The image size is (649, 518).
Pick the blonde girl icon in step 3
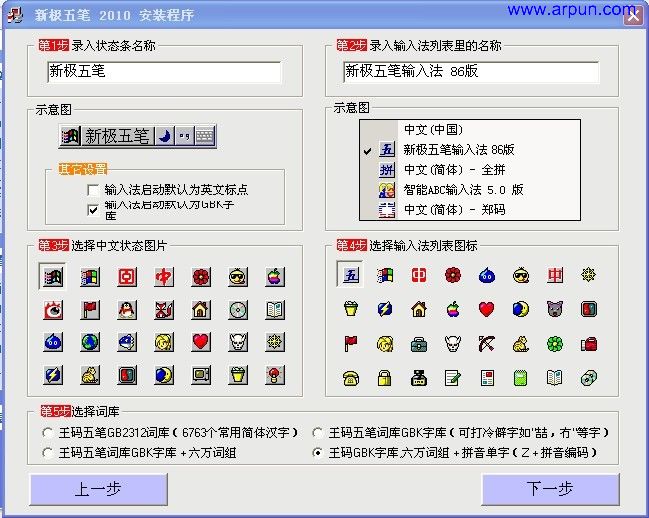pyautogui.click(x=164, y=342)
